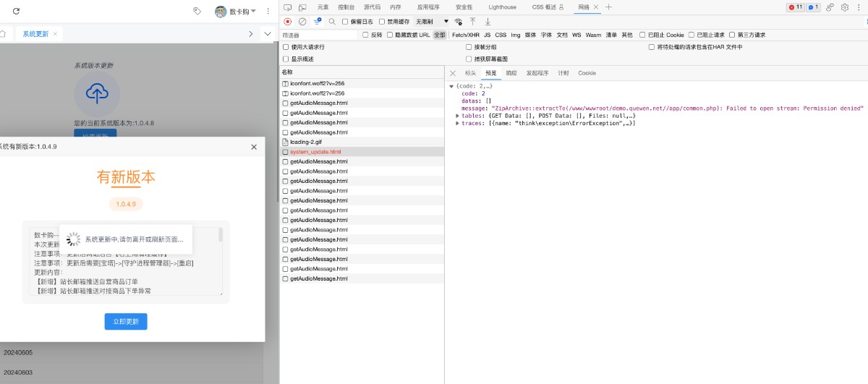Click the 筛选器 filter input field
The width and height of the screenshot is (868, 384).
click(x=318, y=35)
